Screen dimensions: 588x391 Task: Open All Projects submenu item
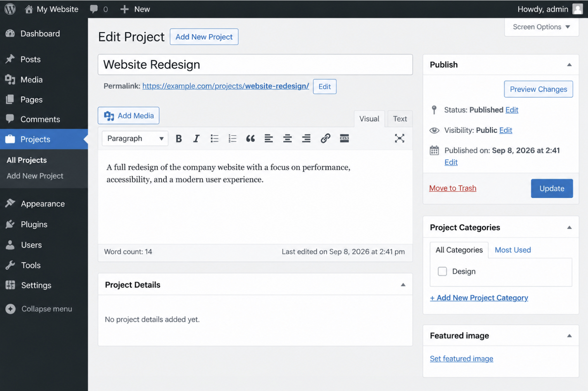pos(27,160)
